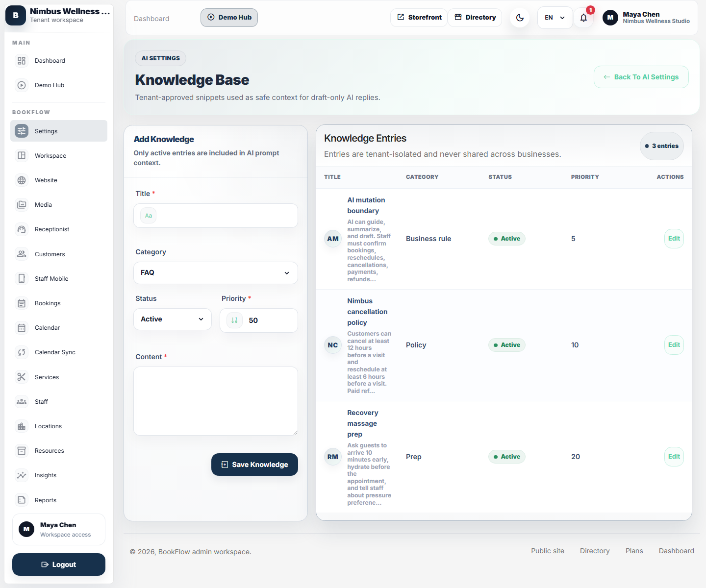Viewport: 706px width, 588px height.
Task: Click the Demo Hub sidebar play icon
Action: pyautogui.click(x=22, y=85)
